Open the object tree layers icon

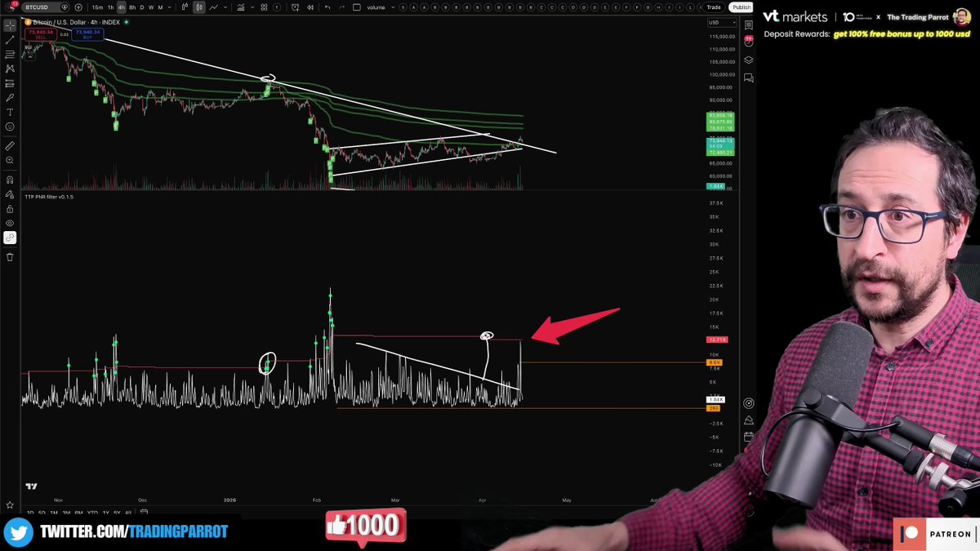click(x=748, y=60)
